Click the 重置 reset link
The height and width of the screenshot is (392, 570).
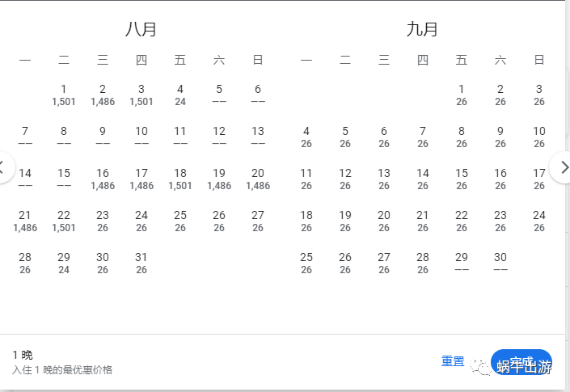(453, 361)
